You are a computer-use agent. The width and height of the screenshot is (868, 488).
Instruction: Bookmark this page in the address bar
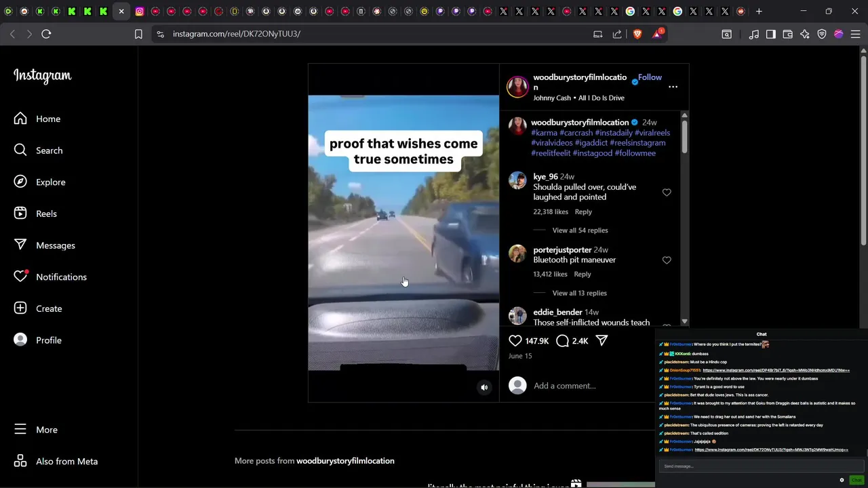point(138,34)
